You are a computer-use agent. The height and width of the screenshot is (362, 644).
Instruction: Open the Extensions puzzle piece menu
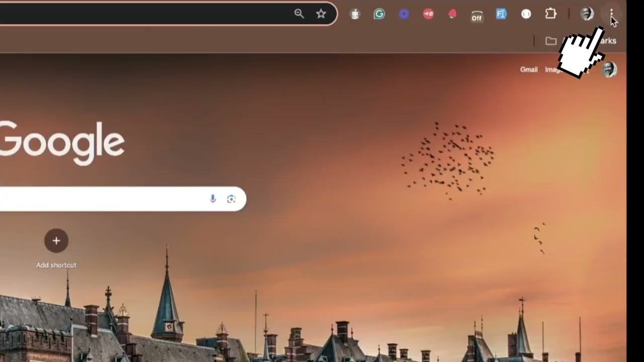[551, 14]
